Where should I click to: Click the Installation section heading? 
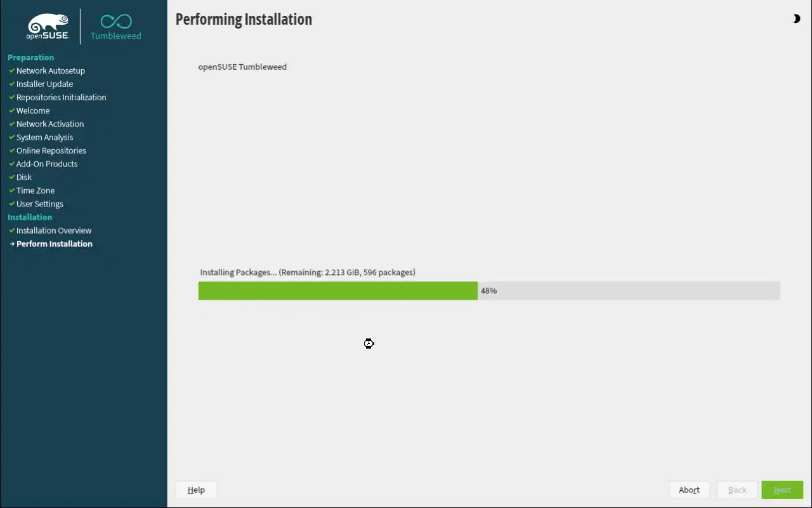30,217
